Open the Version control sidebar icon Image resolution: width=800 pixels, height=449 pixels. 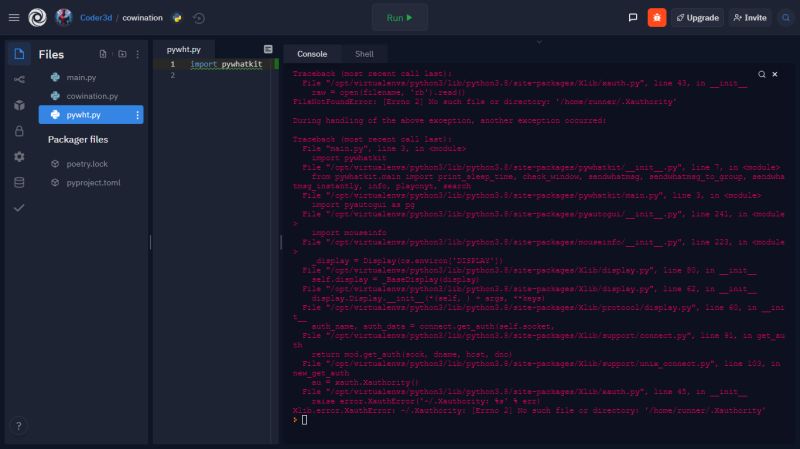[x=19, y=80]
